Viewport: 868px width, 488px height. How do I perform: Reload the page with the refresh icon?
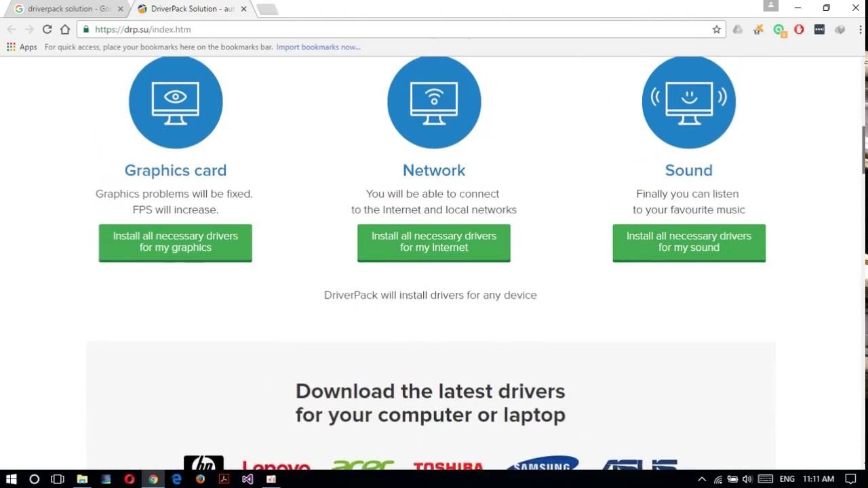tap(47, 29)
